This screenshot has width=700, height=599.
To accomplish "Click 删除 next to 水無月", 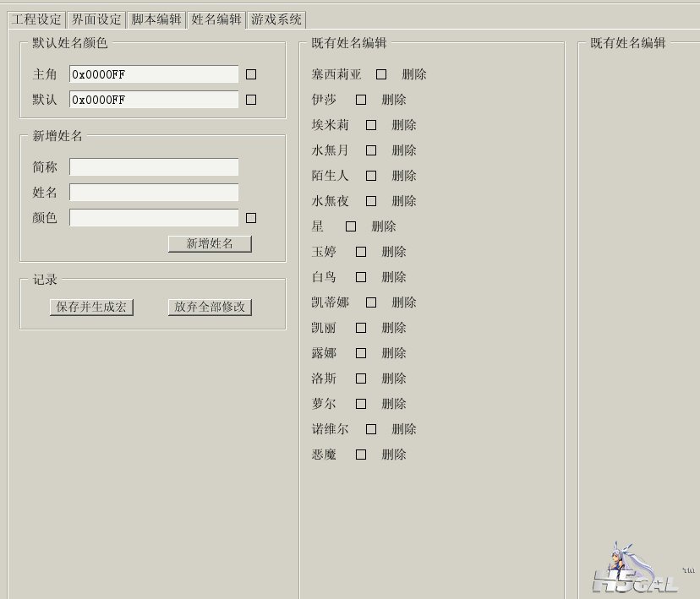I will [x=404, y=150].
